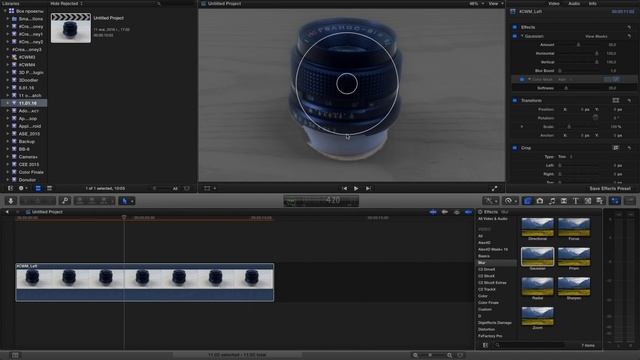This screenshot has width=640, height=360.
Task: Jump to next edit in viewer
Action: (368, 189)
